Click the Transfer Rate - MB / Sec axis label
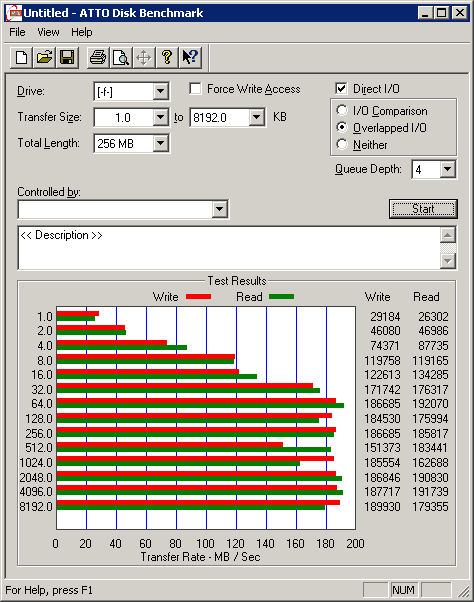 200,557
